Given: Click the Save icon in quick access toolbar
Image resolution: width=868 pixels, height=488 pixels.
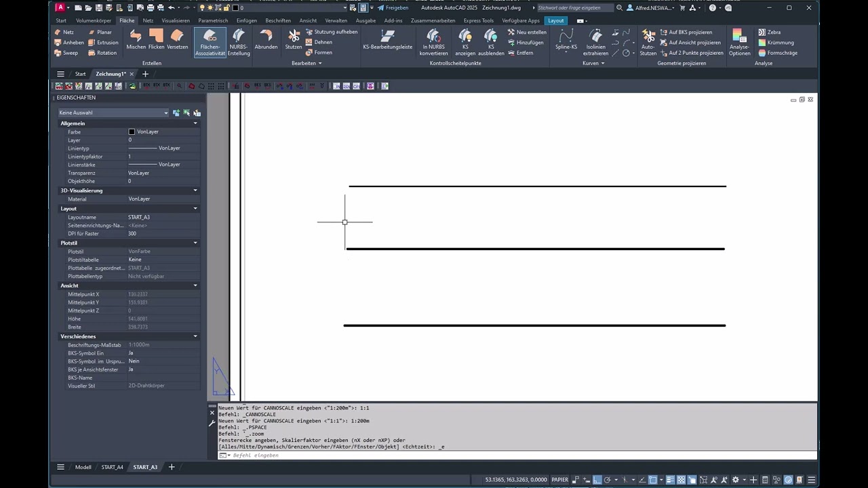Looking at the screenshot, I should pyautogui.click(x=99, y=7).
